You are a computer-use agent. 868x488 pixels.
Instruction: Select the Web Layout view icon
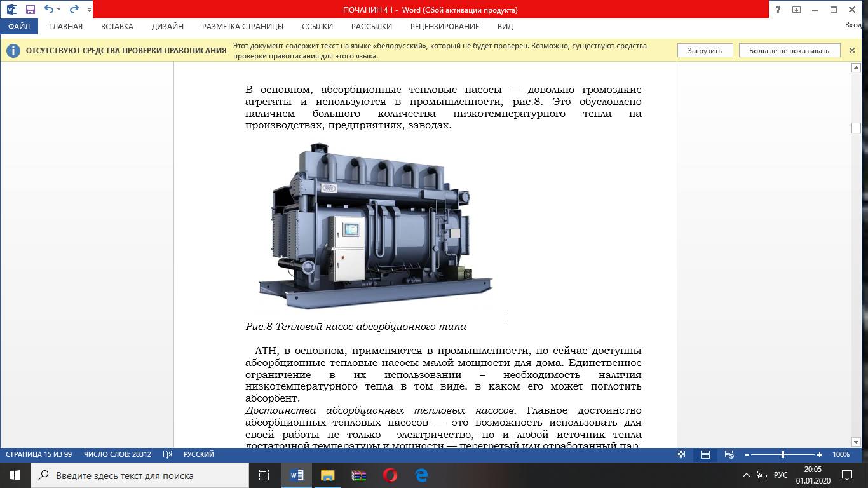(x=729, y=454)
